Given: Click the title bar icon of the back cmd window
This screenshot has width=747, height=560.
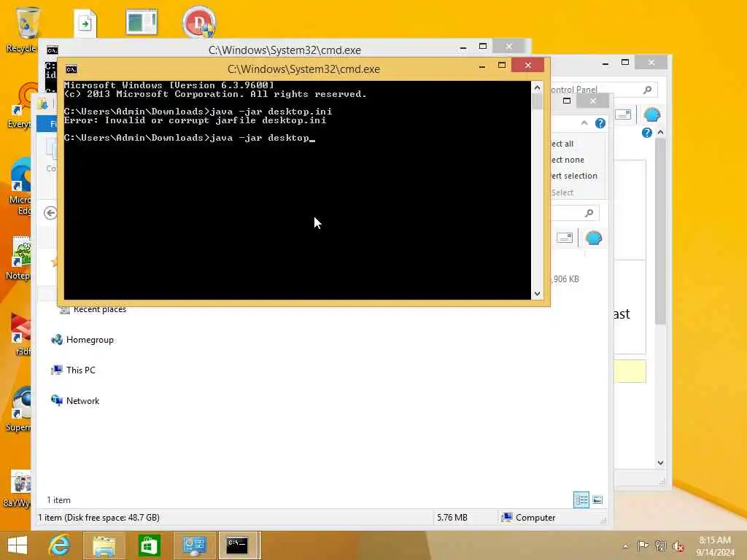Looking at the screenshot, I should (52, 50).
